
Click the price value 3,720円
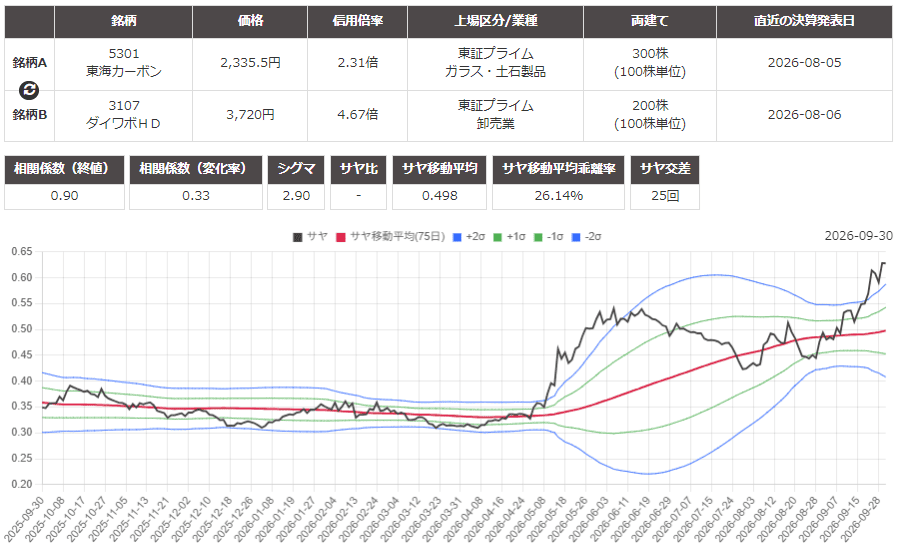(x=251, y=114)
